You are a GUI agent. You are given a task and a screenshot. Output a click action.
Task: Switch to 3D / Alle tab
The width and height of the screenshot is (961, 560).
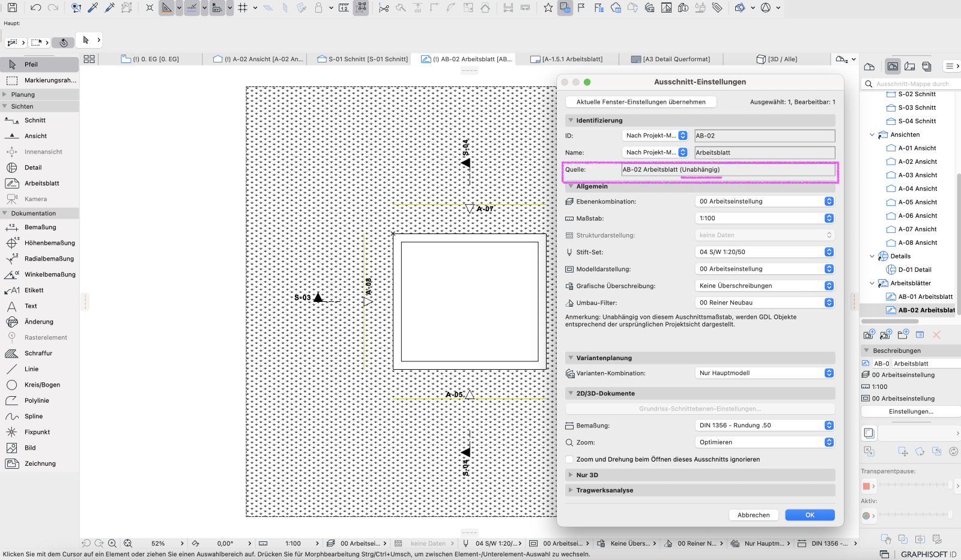point(778,59)
